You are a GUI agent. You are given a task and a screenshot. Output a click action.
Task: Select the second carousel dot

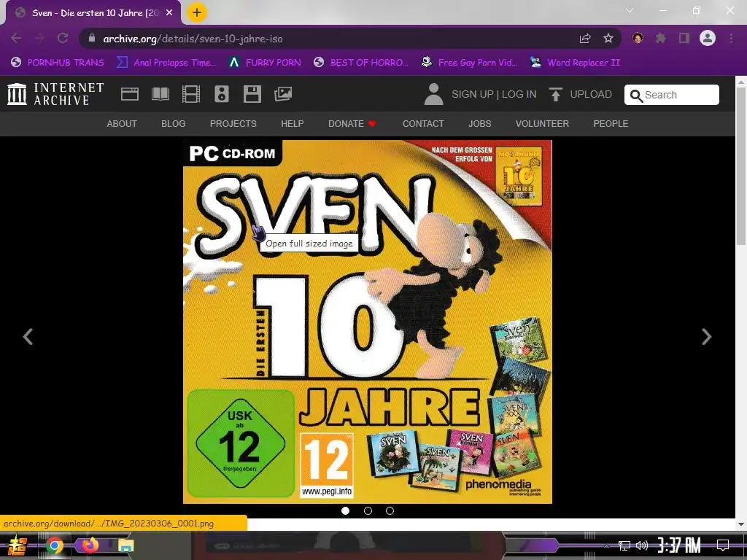pyautogui.click(x=368, y=510)
